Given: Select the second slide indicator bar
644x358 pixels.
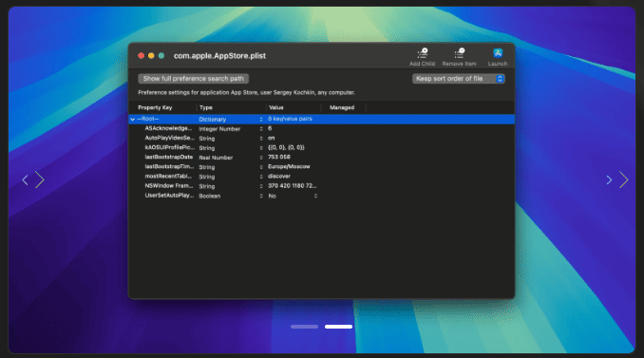Looking at the screenshot, I should click(x=338, y=327).
